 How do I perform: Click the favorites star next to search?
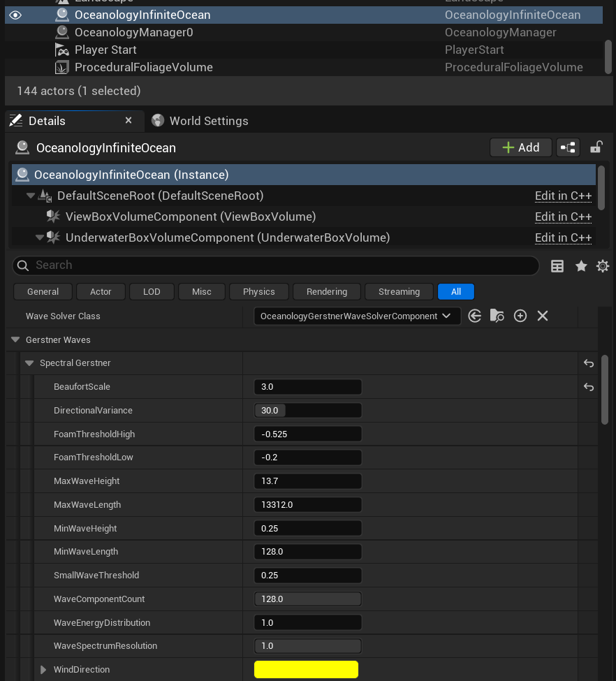[581, 265]
